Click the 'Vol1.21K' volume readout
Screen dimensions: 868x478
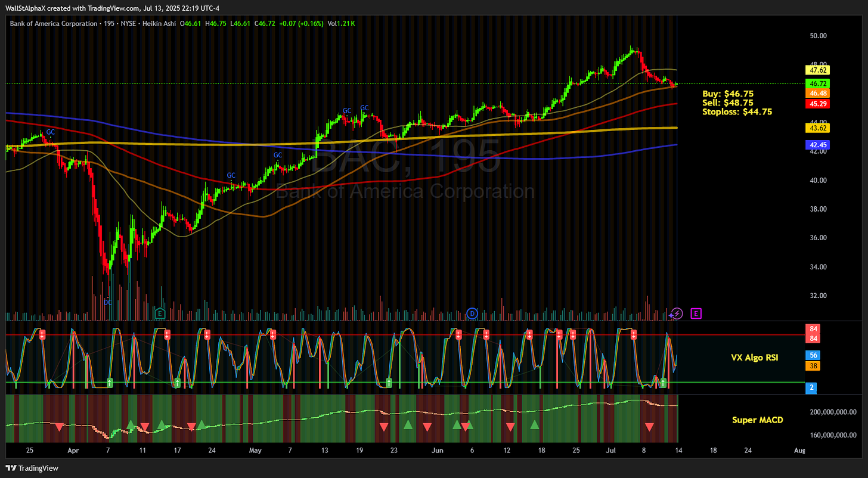click(342, 23)
